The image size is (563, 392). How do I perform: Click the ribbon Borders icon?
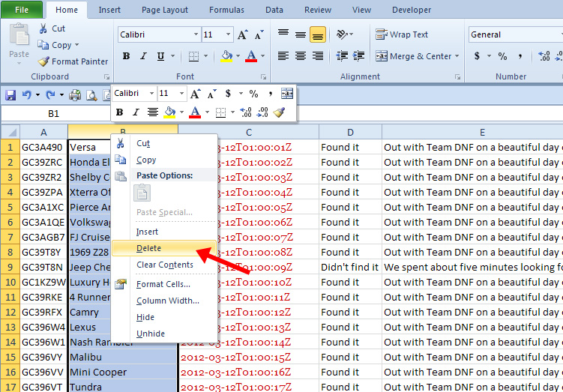pos(193,56)
